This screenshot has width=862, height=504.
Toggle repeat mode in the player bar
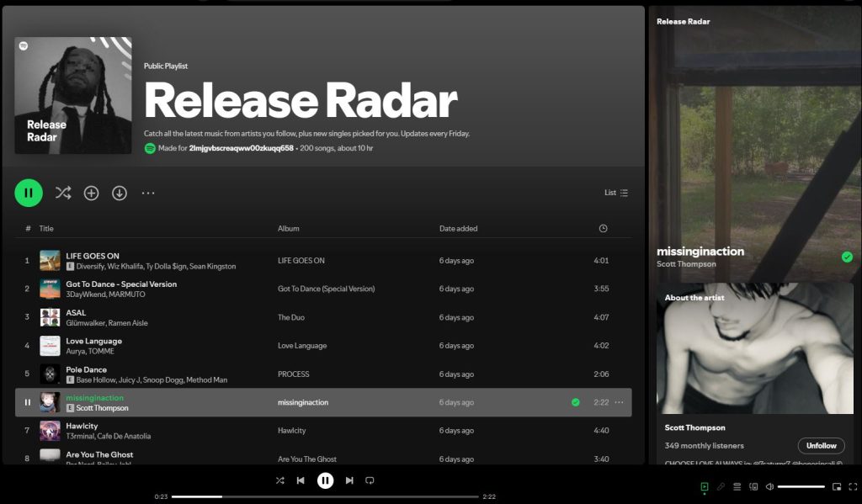[x=370, y=480]
